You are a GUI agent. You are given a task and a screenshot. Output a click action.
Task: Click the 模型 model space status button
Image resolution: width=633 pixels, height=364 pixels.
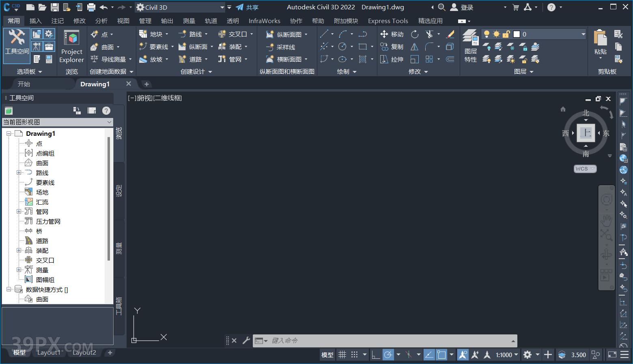pyautogui.click(x=327, y=355)
